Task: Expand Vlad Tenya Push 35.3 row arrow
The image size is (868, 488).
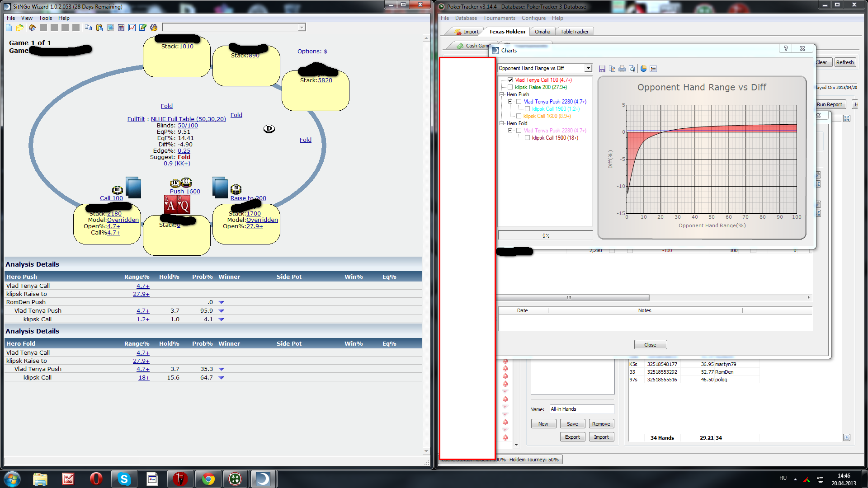Action: [x=222, y=369]
